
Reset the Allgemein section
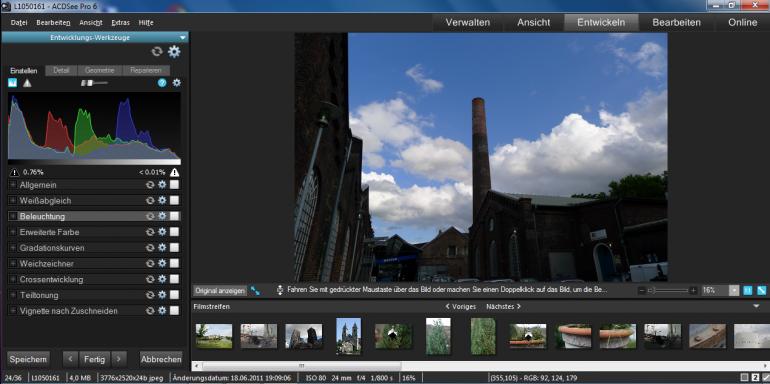(150, 185)
